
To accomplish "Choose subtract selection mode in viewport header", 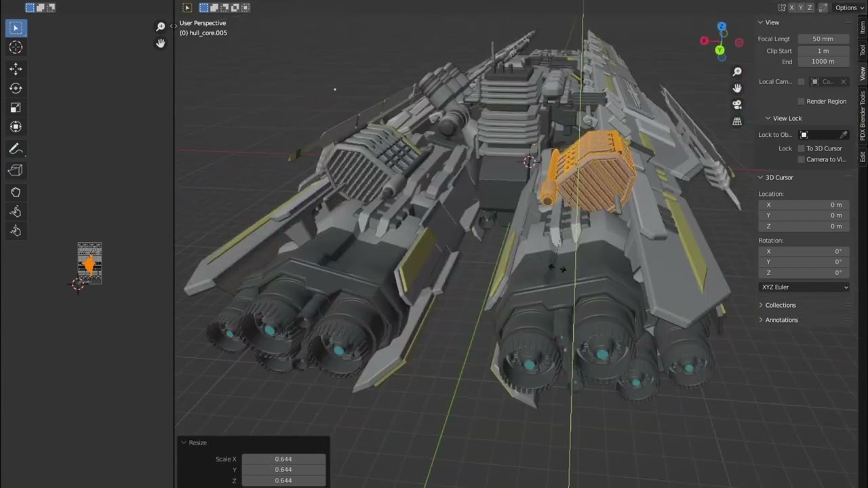I will coord(224,7).
